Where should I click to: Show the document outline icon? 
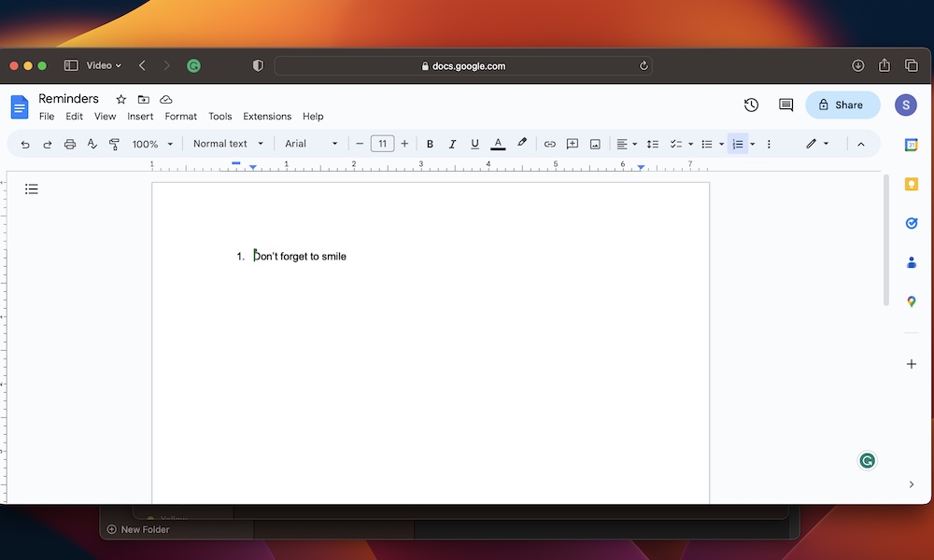click(x=32, y=189)
